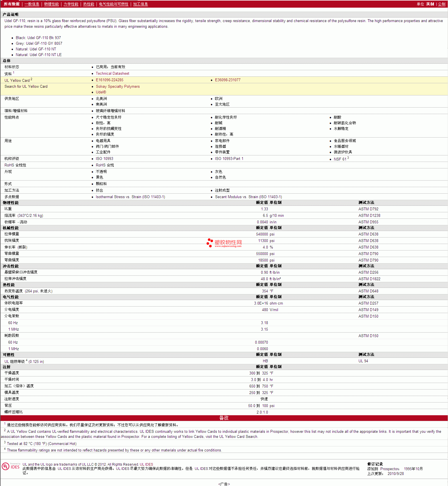The width and height of the screenshot is (448, 486).
Task: Click the ASTM D648 test method
Action: pyautogui.click(x=368, y=291)
